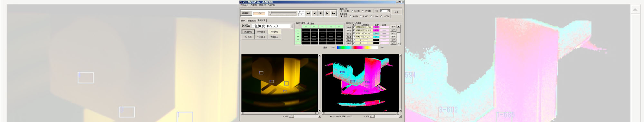This screenshot has height=122, width=644.
Task: Click the scroll-up arrow in the measurement point list
Action: tap(399, 27)
